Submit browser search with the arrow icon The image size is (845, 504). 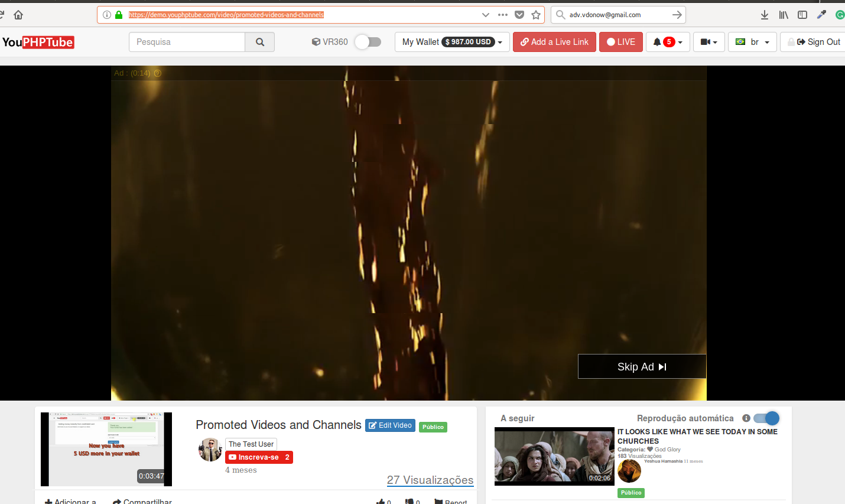pyautogui.click(x=677, y=15)
